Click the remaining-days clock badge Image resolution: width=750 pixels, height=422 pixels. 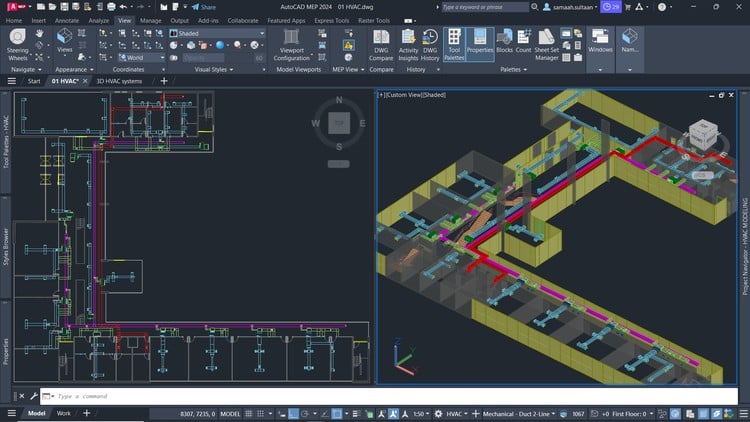611,7
